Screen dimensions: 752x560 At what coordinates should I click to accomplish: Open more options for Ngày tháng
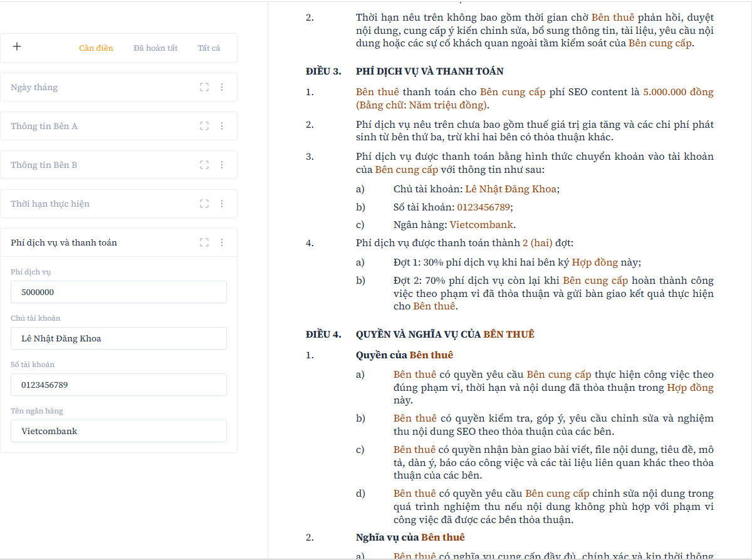coord(222,87)
